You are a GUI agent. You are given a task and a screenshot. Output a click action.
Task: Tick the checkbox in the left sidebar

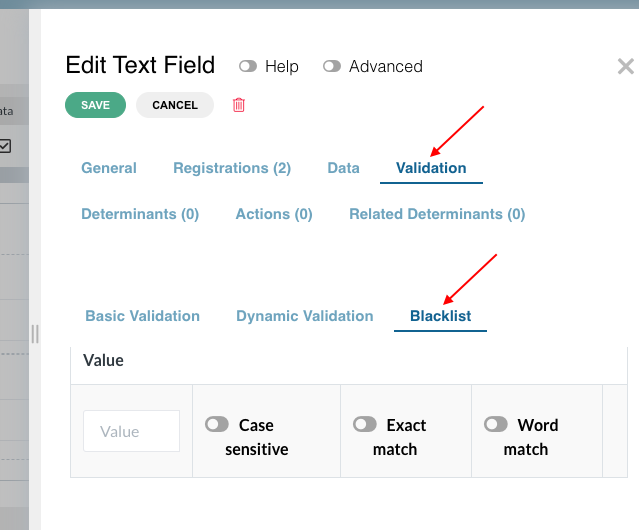click(x=5, y=146)
